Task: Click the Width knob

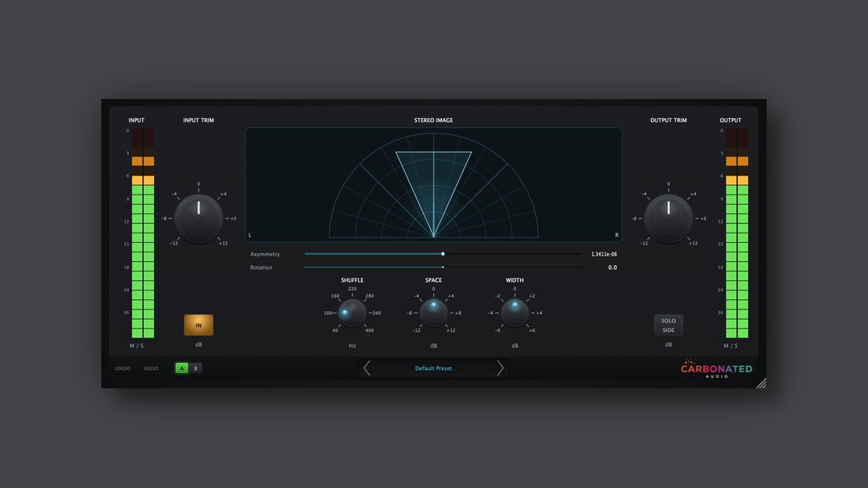Action: tap(515, 313)
